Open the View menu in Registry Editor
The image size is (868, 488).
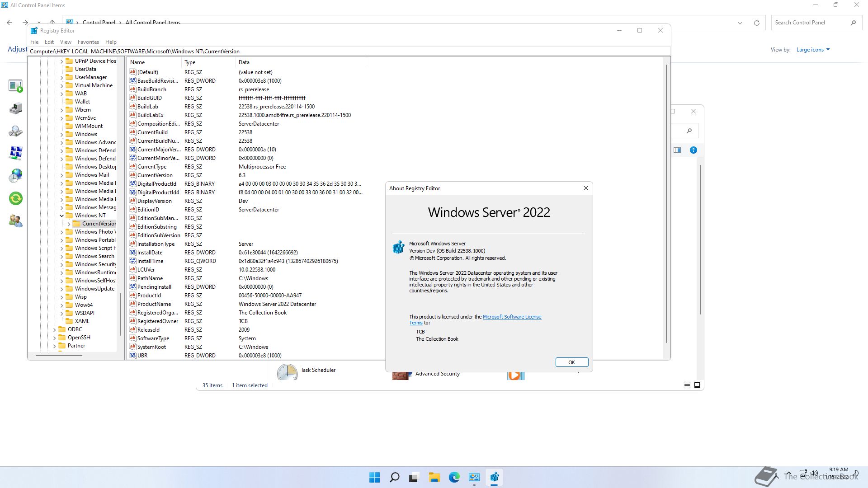coord(66,42)
